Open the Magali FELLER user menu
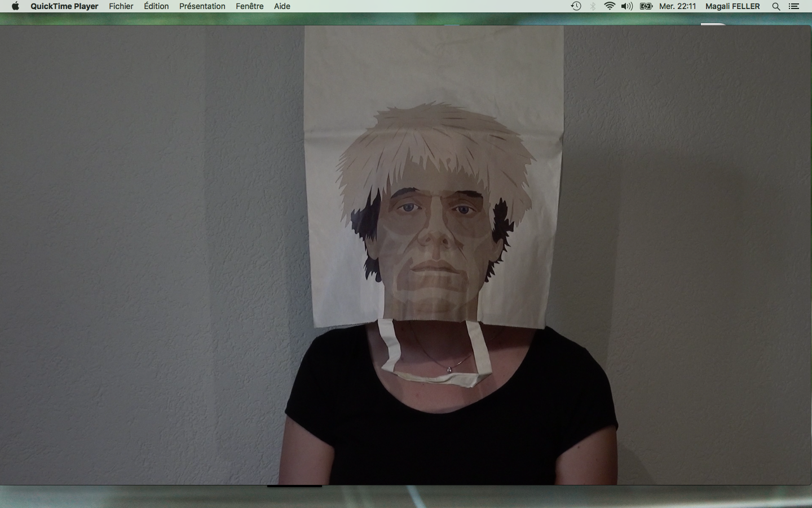 (x=732, y=6)
